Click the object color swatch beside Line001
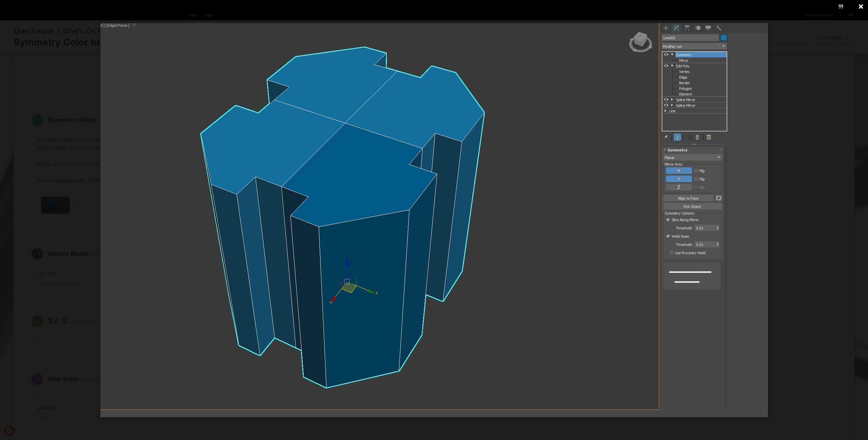Viewport: 868px width, 440px height. click(724, 38)
